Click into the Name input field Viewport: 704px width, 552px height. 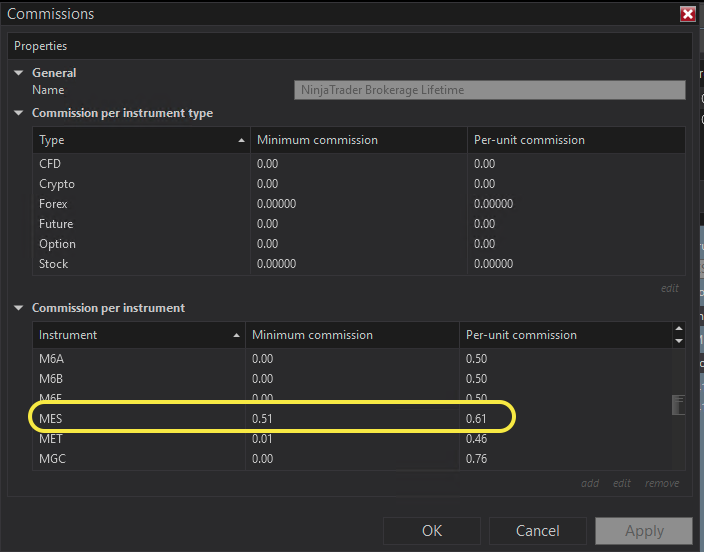(x=490, y=90)
